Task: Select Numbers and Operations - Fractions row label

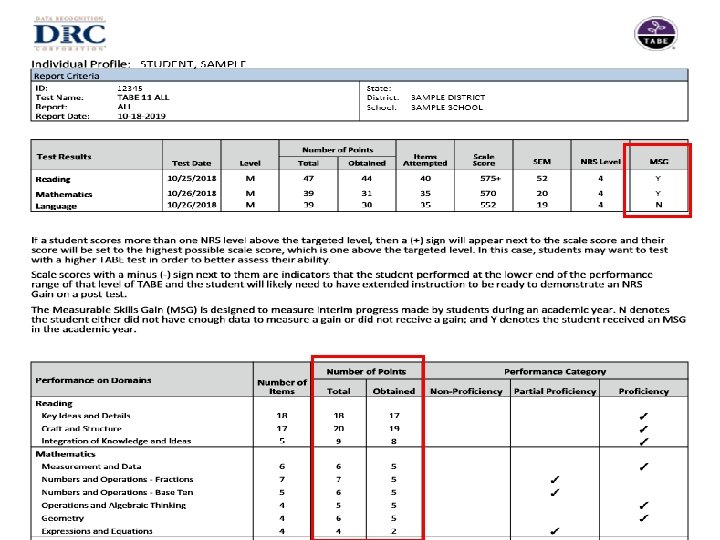Action: point(117,479)
